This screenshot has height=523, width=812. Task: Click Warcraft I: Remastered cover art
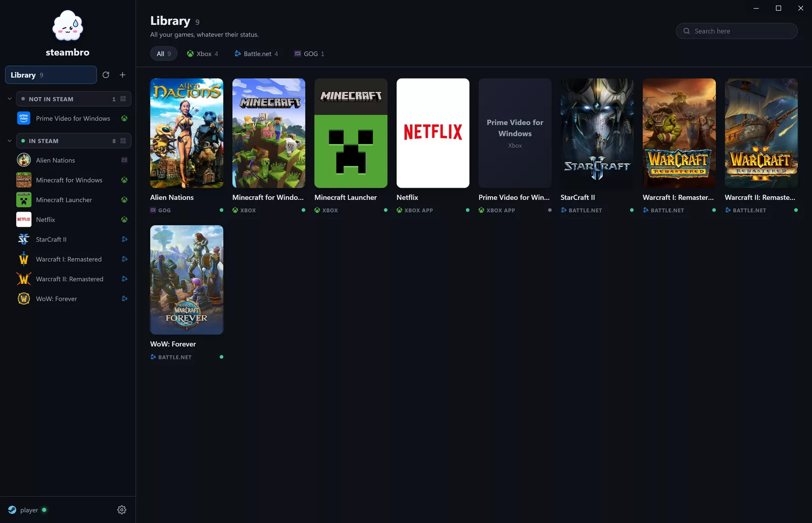679,133
